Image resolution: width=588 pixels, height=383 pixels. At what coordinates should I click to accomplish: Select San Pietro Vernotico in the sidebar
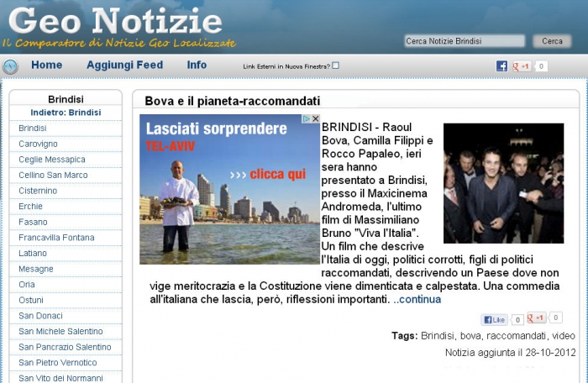pyautogui.click(x=58, y=363)
